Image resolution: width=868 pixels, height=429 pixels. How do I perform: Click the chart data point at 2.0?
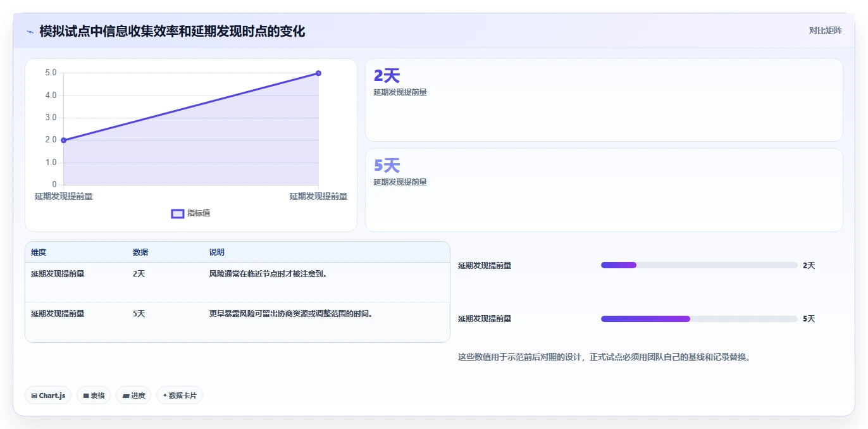click(64, 140)
